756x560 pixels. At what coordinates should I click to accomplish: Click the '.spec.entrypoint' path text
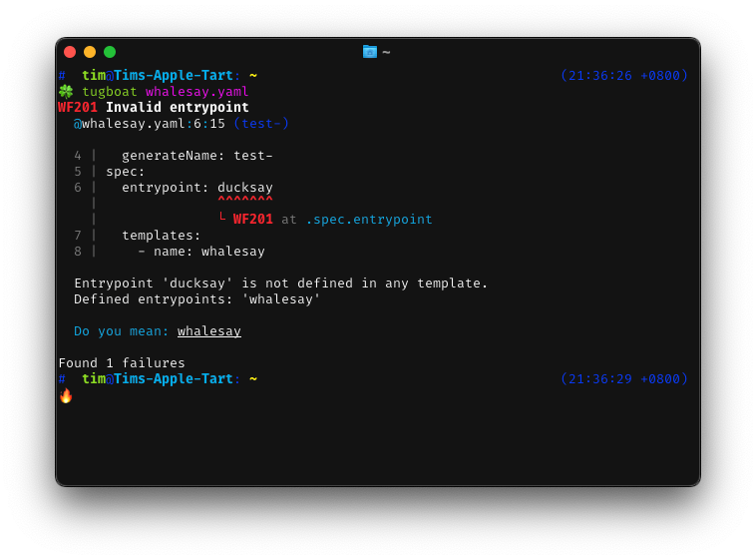tap(369, 220)
